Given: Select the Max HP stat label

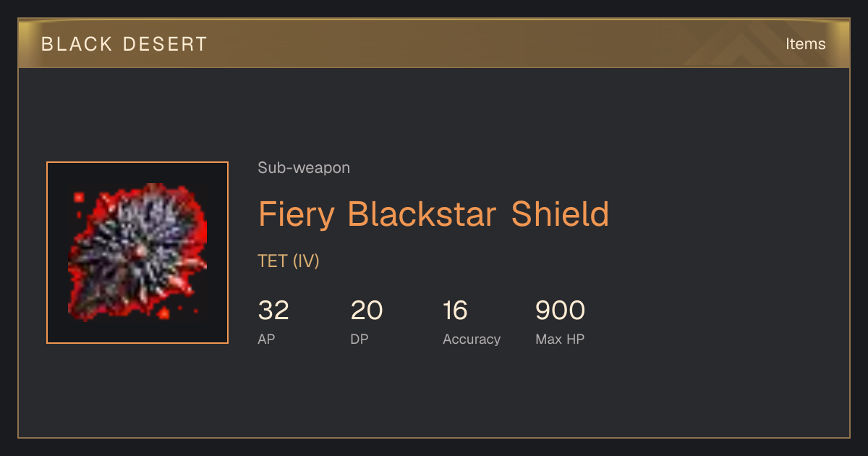Looking at the screenshot, I should pos(560,339).
